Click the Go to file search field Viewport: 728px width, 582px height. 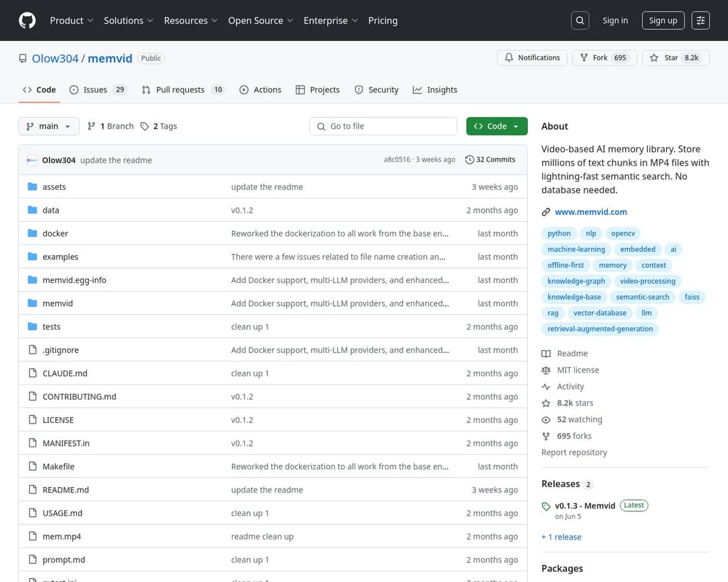coord(384,126)
